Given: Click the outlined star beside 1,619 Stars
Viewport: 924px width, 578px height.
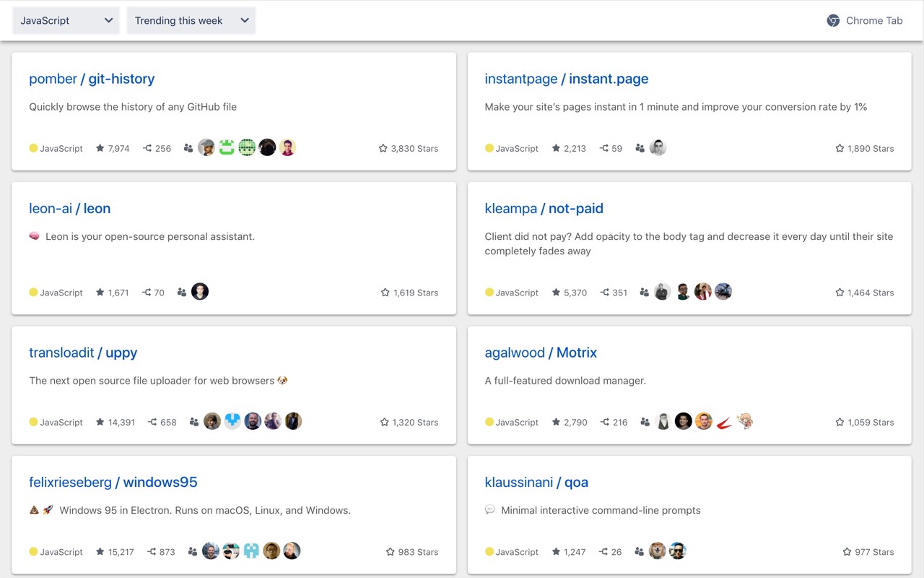Looking at the screenshot, I should (x=385, y=293).
